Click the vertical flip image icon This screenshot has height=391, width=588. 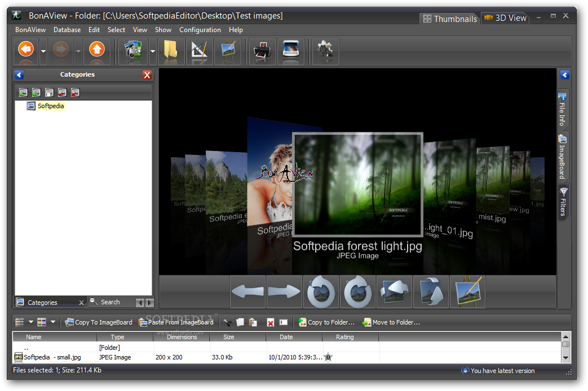(431, 292)
